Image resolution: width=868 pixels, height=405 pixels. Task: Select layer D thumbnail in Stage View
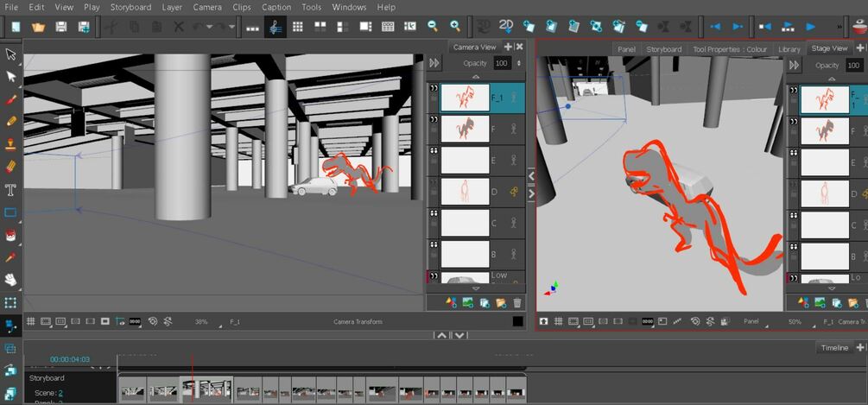tap(824, 194)
